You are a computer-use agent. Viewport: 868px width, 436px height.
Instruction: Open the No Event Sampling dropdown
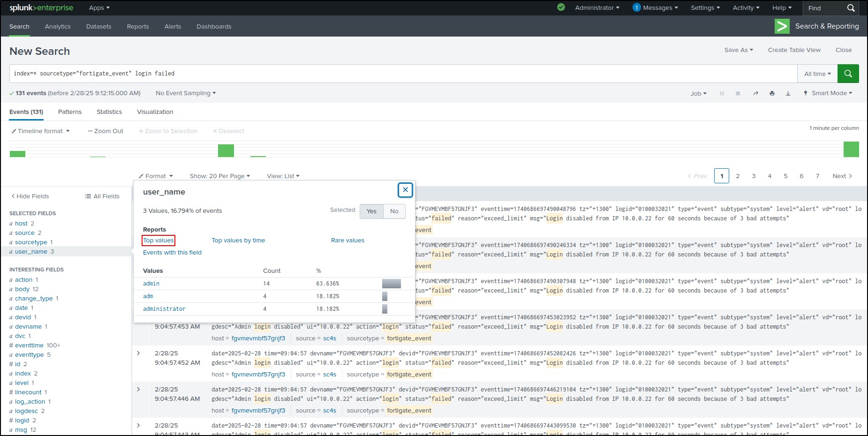click(186, 93)
